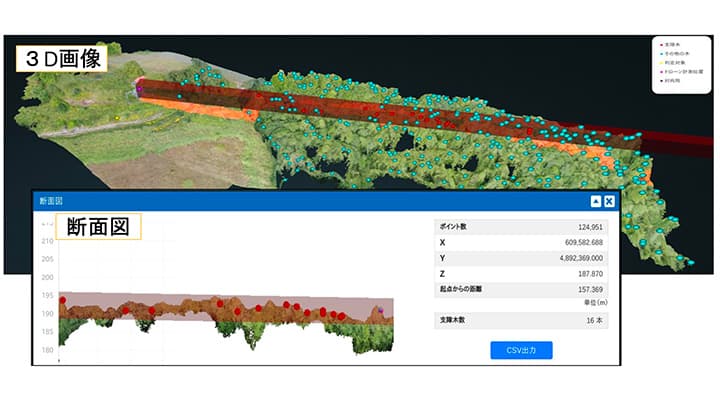Click the 断面図 title bar text
Screen dimensions: 720x405
pyautogui.click(x=50, y=200)
